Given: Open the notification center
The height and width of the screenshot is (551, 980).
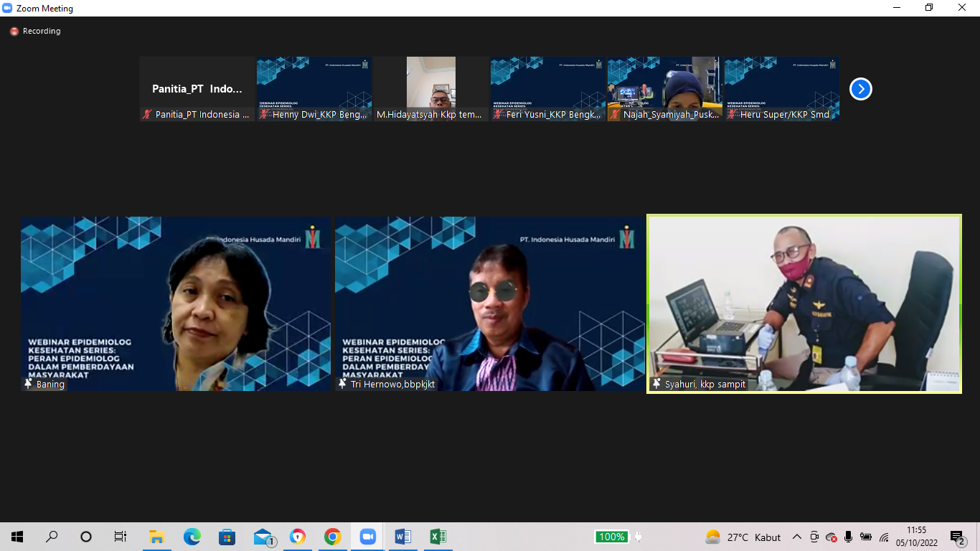Looking at the screenshot, I should point(957,537).
